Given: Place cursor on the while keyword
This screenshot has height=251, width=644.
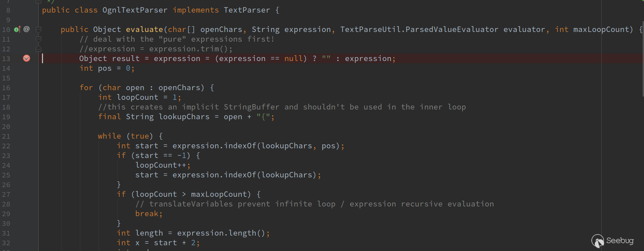Looking at the screenshot, I should [109, 136].
